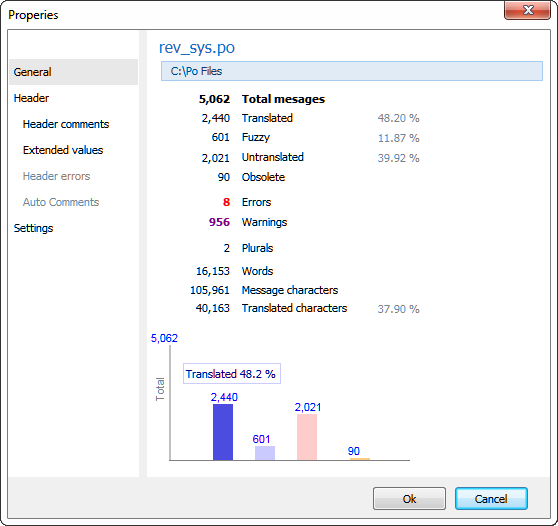This screenshot has height=526, width=558.
Task: Click the light purple Fuzzy bar
Action: (265, 453)
